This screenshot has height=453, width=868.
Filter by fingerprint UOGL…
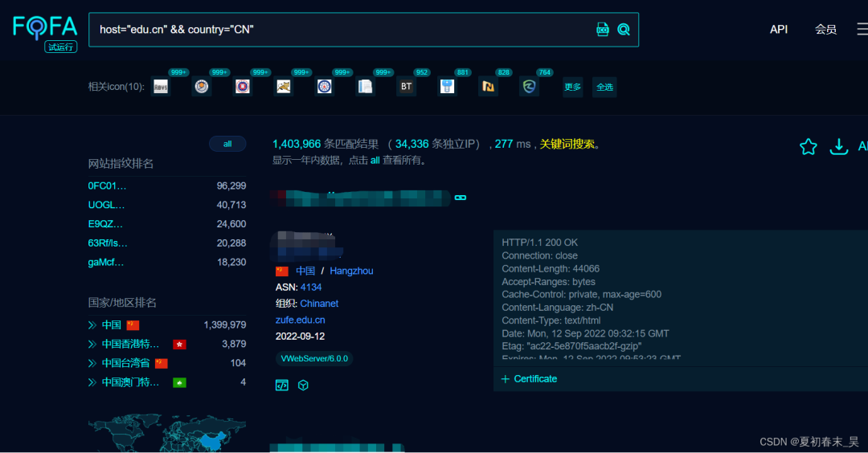pyautogui.click(x=106, y=205)
